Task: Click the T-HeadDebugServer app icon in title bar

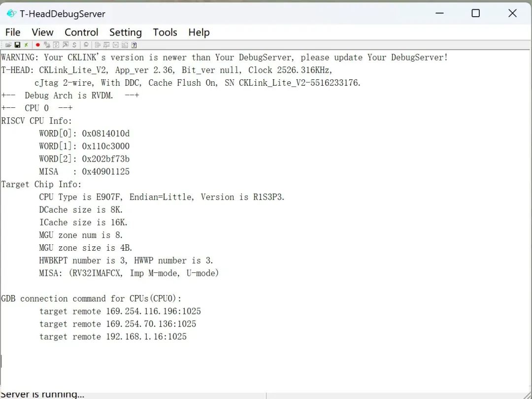Action: (x=11, y=13)
